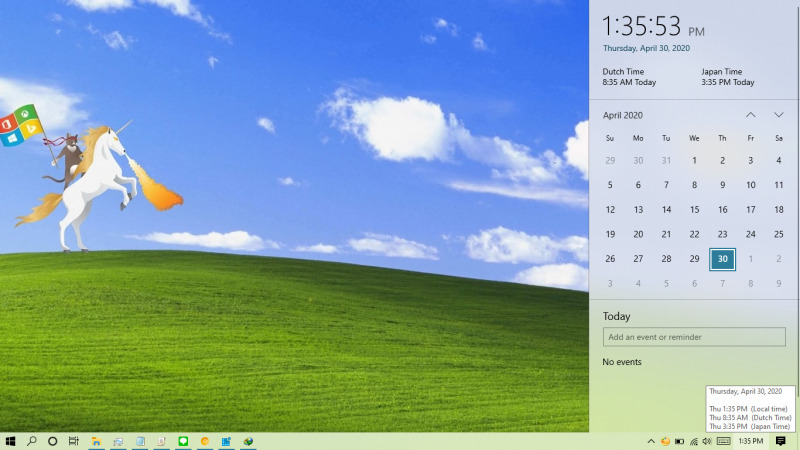This screenshot has width=800, height=450.
Task: Click the April 2020 month header
Action: coord(623,115)
